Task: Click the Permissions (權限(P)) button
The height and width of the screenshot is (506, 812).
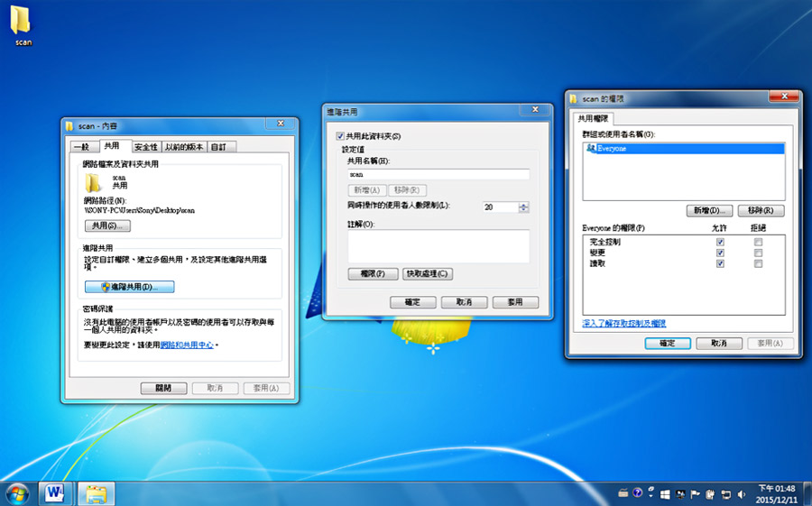Action: [x=373, y=273]
